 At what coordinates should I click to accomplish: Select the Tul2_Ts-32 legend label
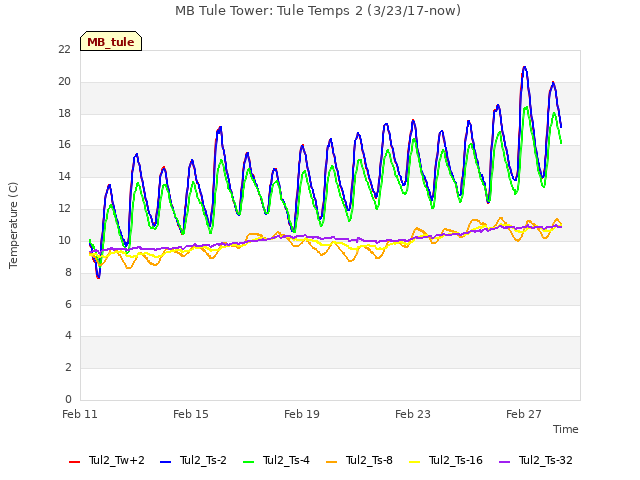(x=546, y=460)
